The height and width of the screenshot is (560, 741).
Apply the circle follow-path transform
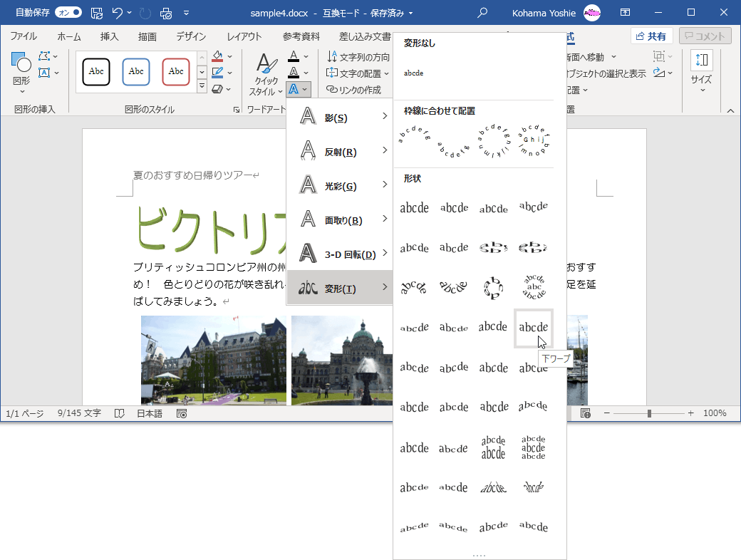[493, 141]
